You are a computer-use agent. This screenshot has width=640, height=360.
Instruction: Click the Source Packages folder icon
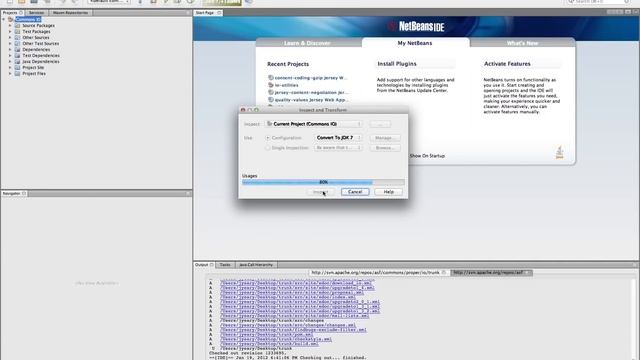pyautogui.click(x=18, y=25)
